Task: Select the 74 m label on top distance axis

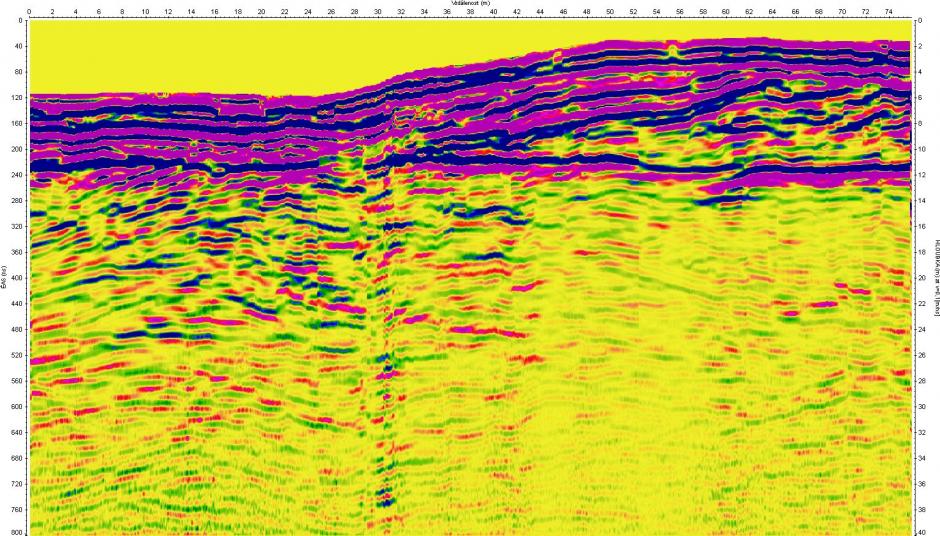Action: click(x=888, y=12)
